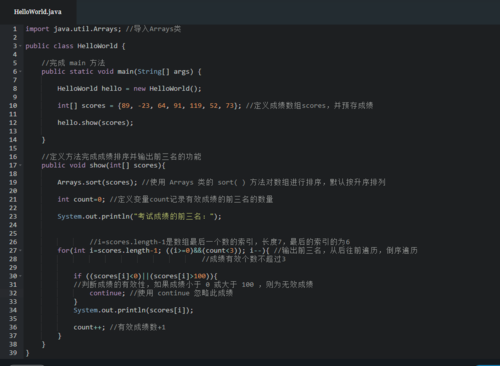
Task: Click the number 119 in the scores array
Action: tap(196, 106)
